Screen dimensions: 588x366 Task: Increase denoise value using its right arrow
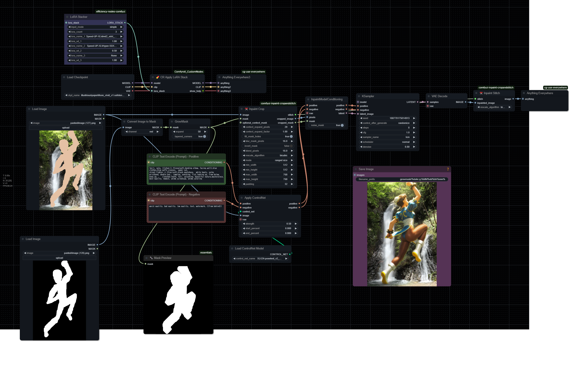tap(414, 147)
